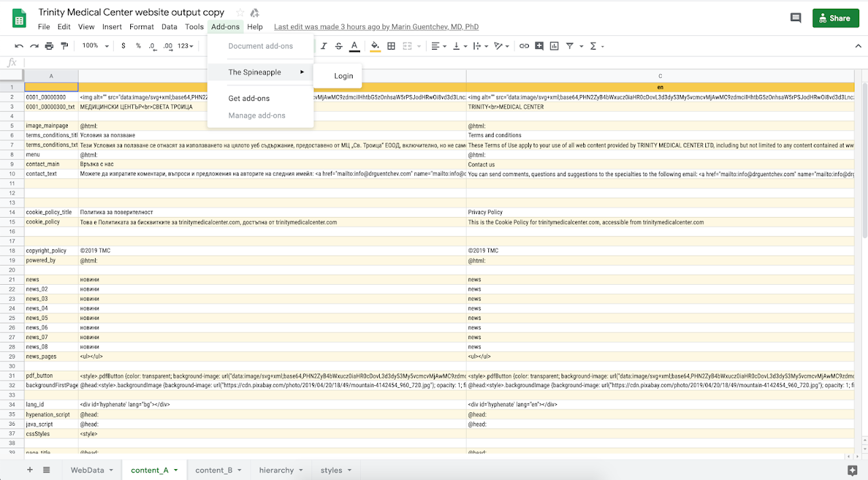This screenshot has width=868, height=480.
Task: Click Login in The Spineapple submenu
Action: (343, 76)
